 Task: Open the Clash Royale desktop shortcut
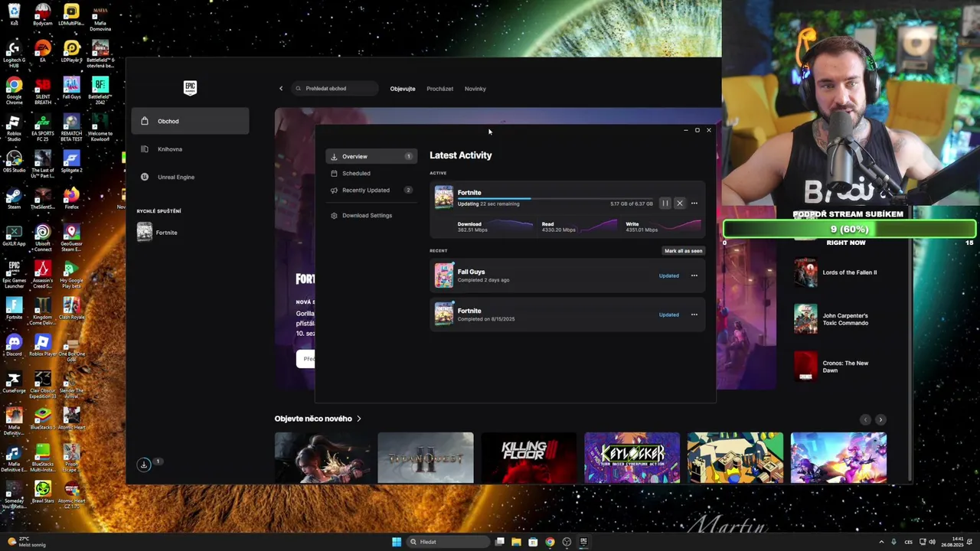pyautogui.click(x=71, y=308)
